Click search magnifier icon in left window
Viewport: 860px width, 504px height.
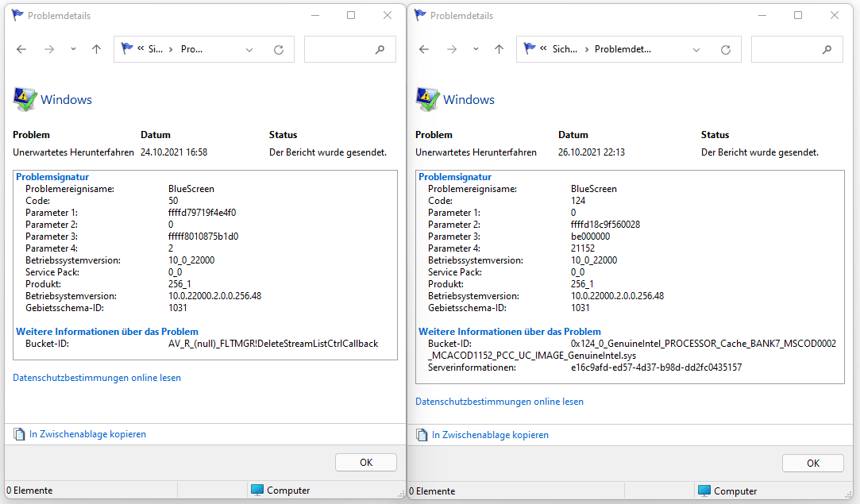coord(380,50)
